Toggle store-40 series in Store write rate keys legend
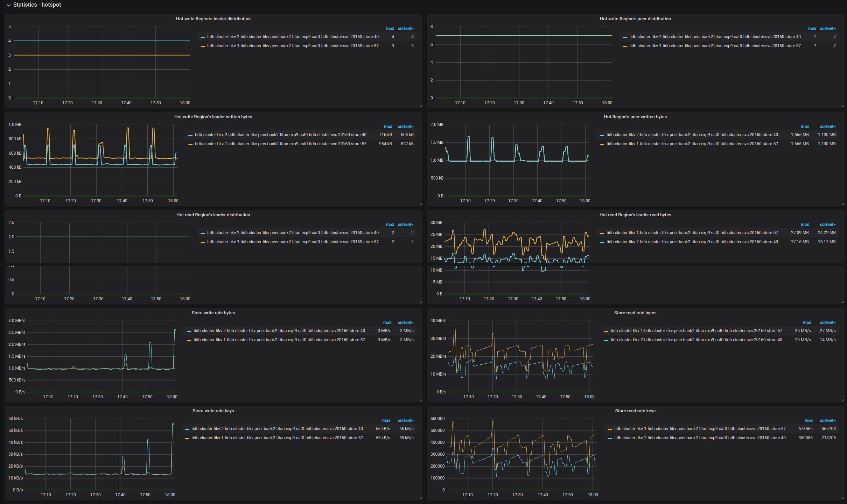 [x=277, y=429]
